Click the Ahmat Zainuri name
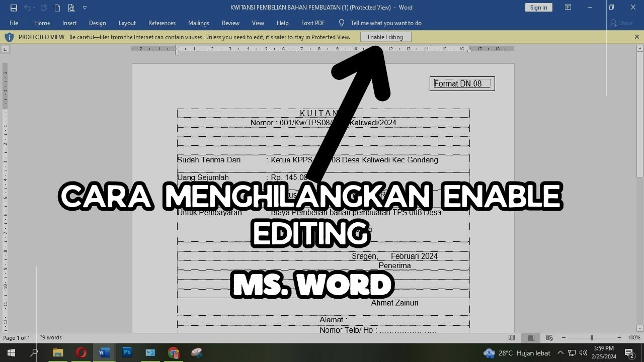Image resolution: width=644 pixels, height=362 pixels. pyautogui.click(x=394, y=303)
